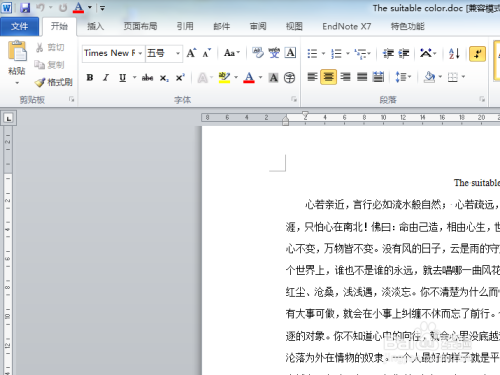Open the 页面布局 (Page Layout) tab
Image resolution: width=500 pixels, height=375 pixels.
(140, 26)
